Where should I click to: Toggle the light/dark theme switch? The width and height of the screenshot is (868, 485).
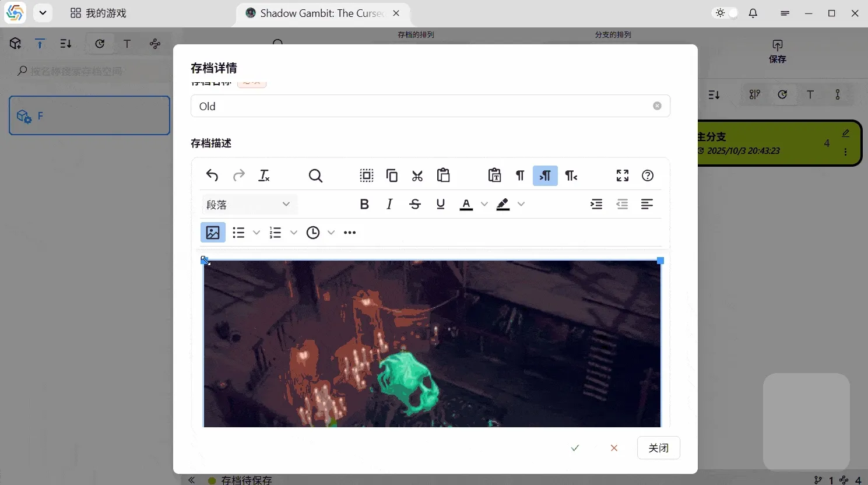[x=726, y=13]
